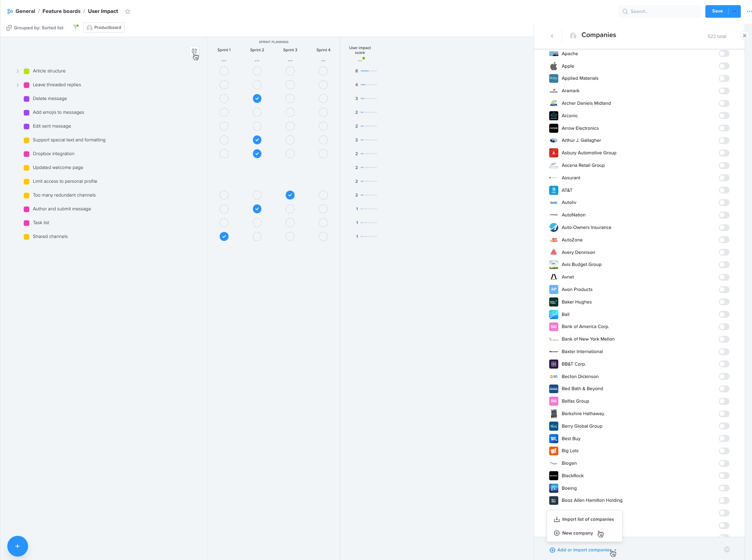
Task: Click the blue plus floating add button
Action: (x=18, y=546)
